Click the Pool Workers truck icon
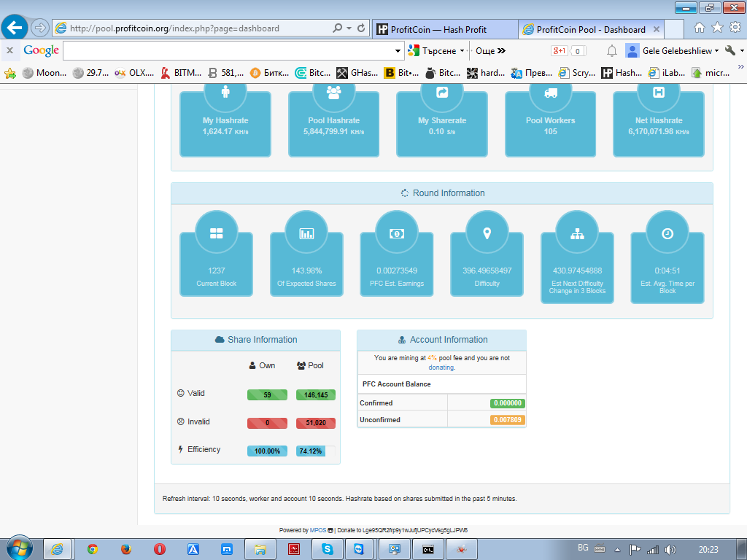 [x=550, y=93]
